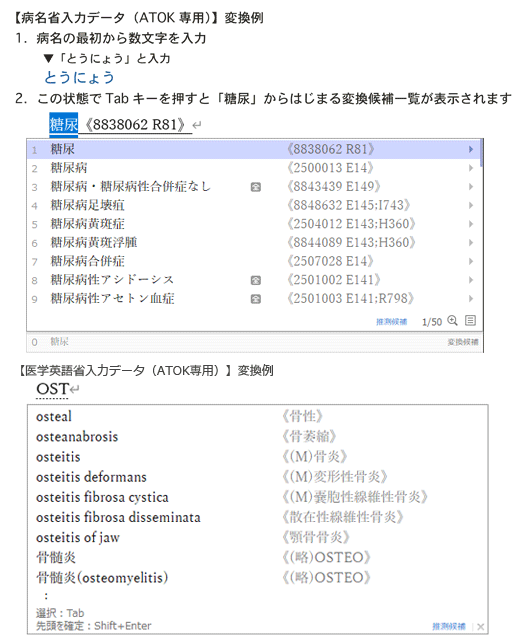Click the 推測候補 link in OST popup
The image size is (519, 639).
tap(449, 626)
